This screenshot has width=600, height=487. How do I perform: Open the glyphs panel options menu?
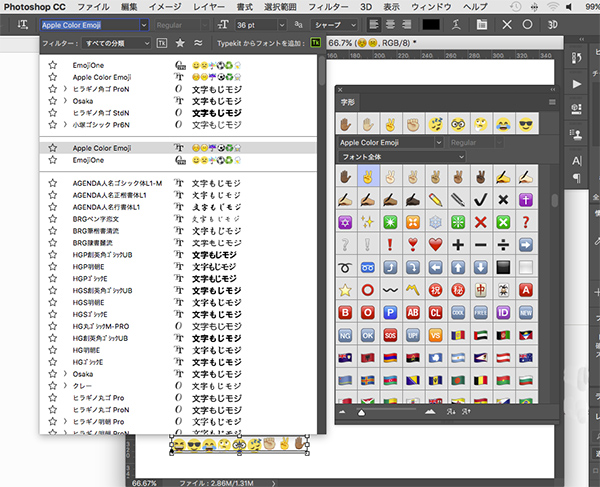click(552, 102)
